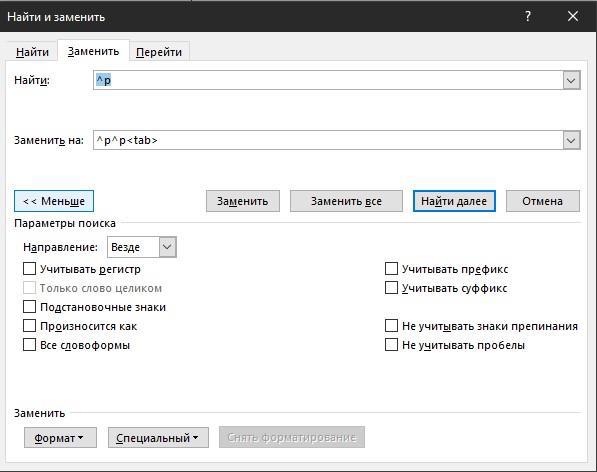Open the Формат menu button

[60, 437]
